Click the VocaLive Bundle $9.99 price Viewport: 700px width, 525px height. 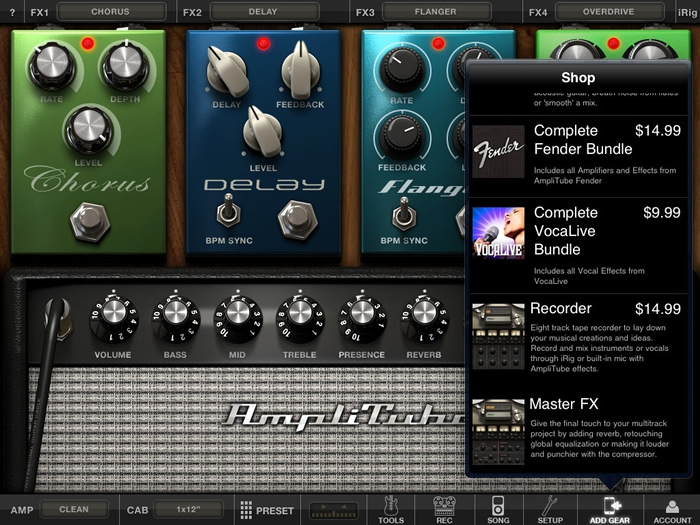tap(662, 213)
